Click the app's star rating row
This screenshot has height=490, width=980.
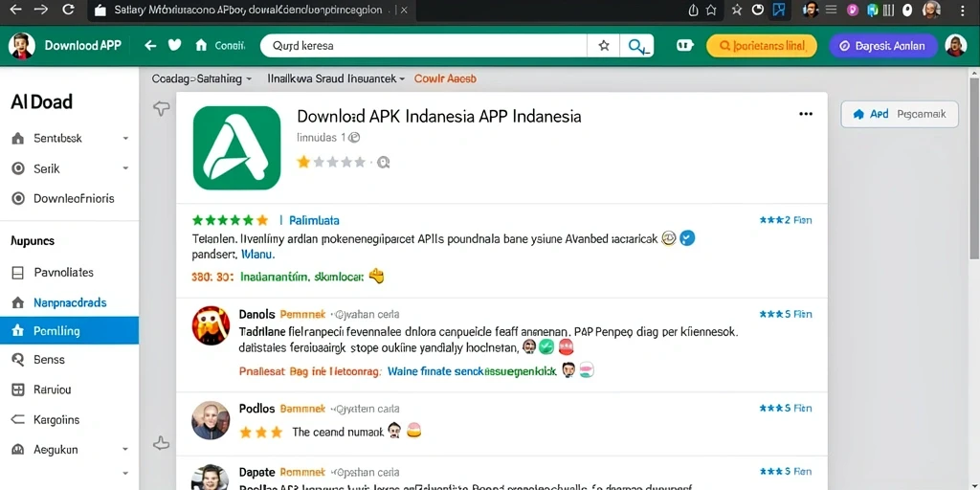[331, 163]
